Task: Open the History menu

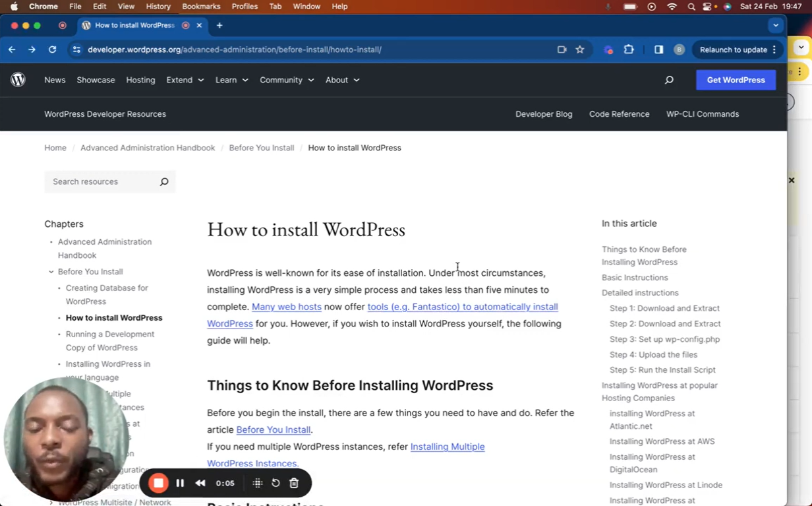Action: (158, 7)
